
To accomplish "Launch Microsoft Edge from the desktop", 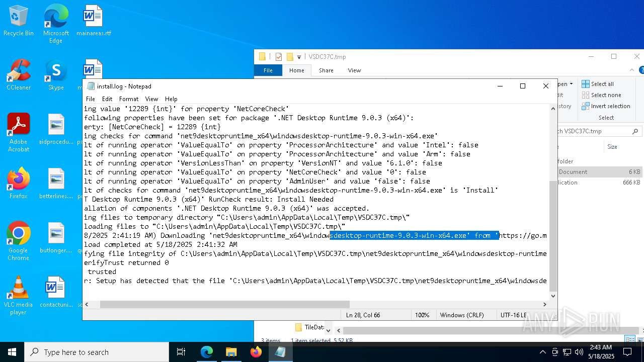I will (x=56, y=24).
